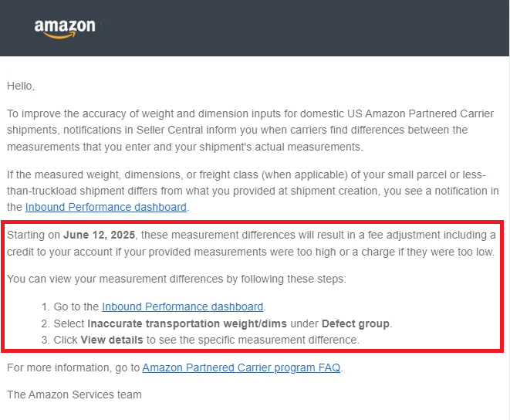The image size is (510, 420).
Task: Open the Amazon Partnered Carrier program FAQ link
Action: pyautogui.click(x=241, y=367)
